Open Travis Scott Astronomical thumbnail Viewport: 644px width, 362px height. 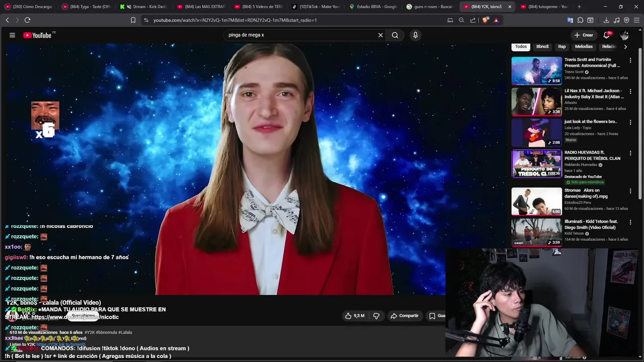536,70
